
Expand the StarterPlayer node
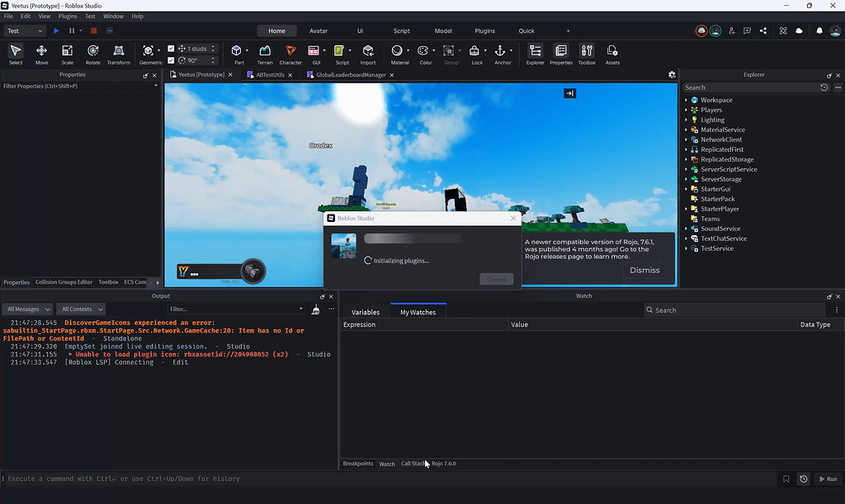tap(686, 209)
